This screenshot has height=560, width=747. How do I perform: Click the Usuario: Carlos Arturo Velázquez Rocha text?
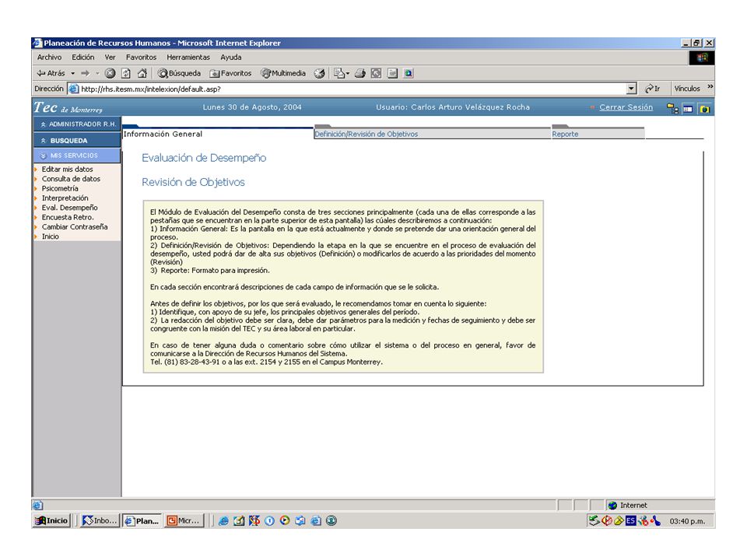(453, 107)
